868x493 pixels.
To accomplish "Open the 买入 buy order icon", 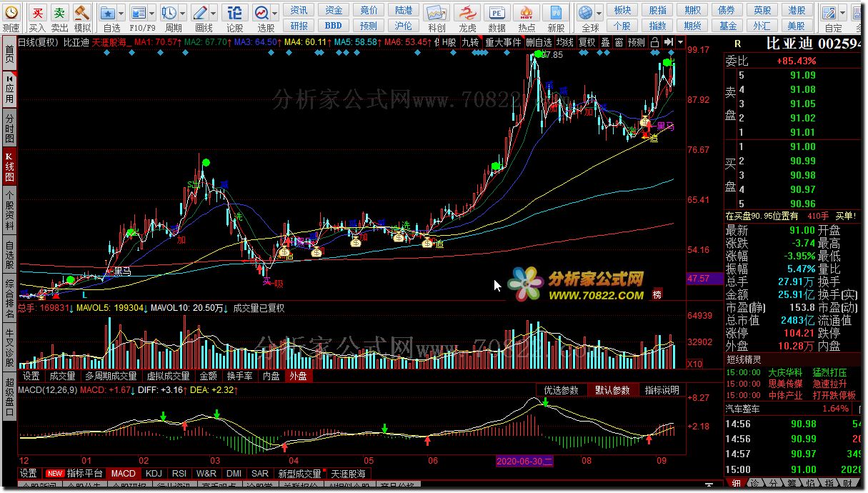I will click(37, 13).
